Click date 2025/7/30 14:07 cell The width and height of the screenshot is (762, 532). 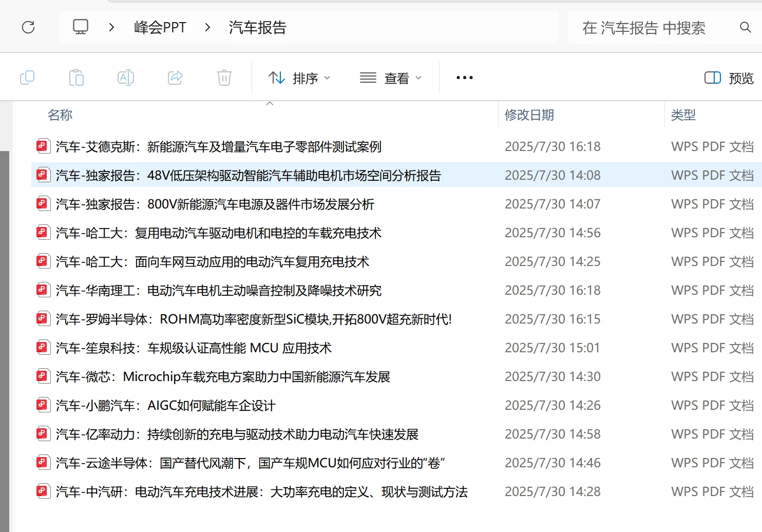[x=553, y=204]
